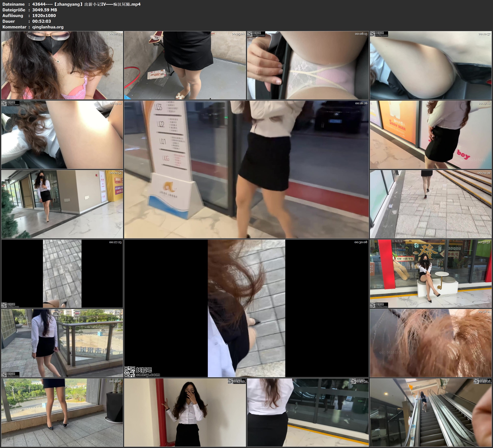Open the large frame at 00:16:26
Viewport: 493px width, 448px height.
246,169
